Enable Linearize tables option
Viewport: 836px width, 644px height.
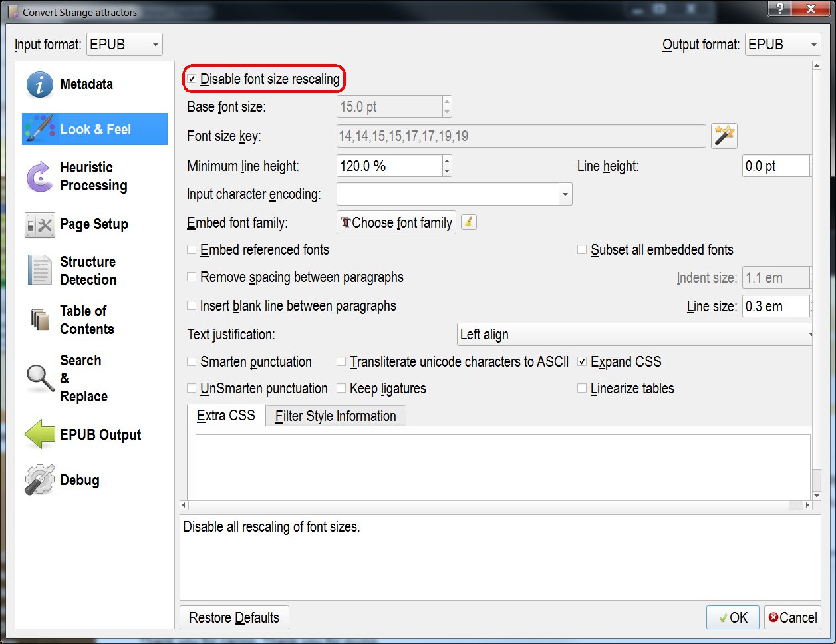(582, 389)
